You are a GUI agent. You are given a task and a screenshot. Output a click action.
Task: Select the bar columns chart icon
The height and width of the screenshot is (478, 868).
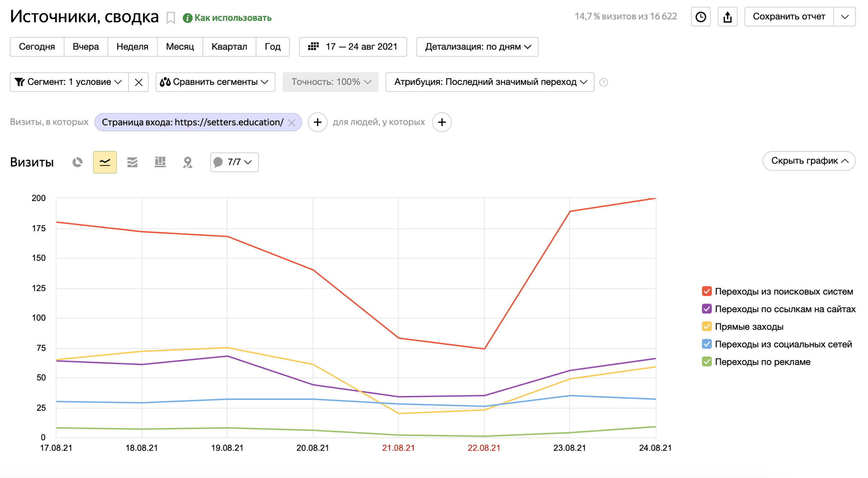160,162
